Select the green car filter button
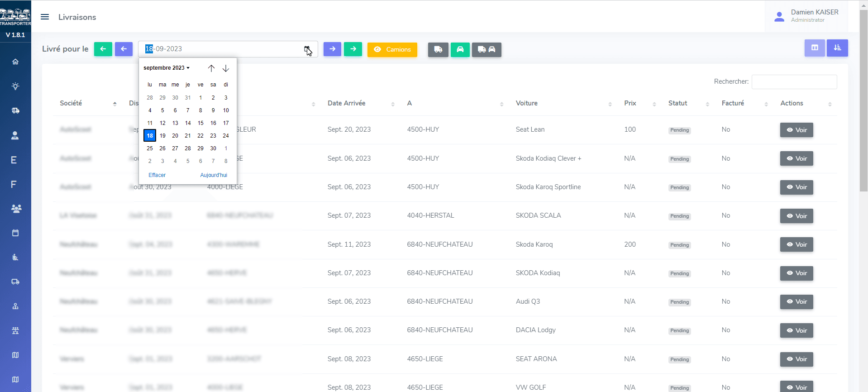The width and height of the screenshot is (868, 392). click(x=460, y=49)
